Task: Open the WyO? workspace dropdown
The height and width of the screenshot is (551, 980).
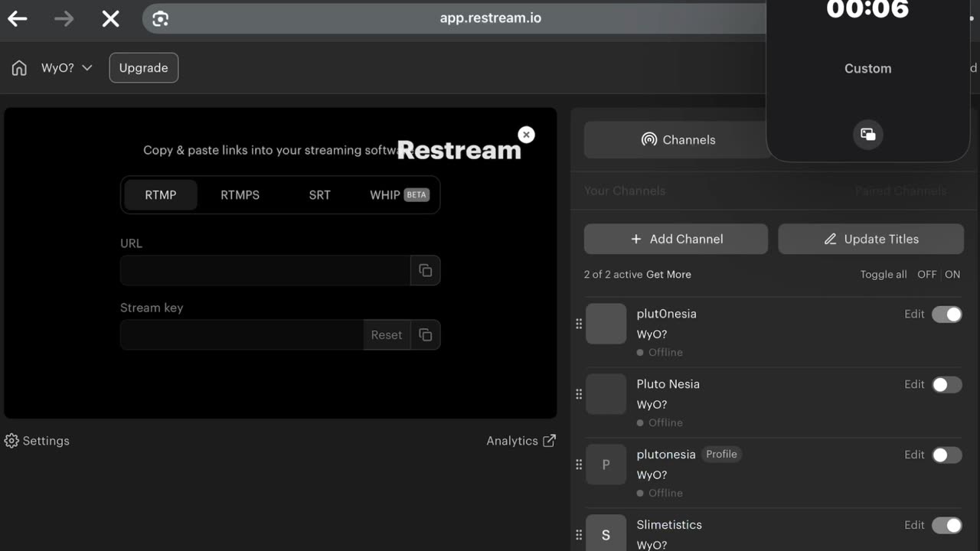Action: point(67,68)
